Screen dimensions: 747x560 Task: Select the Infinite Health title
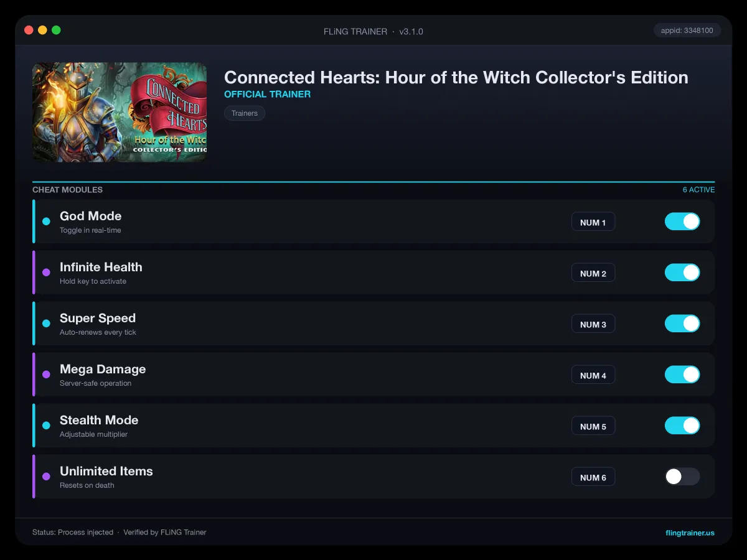pyautogui.click(x=101, y=267)
